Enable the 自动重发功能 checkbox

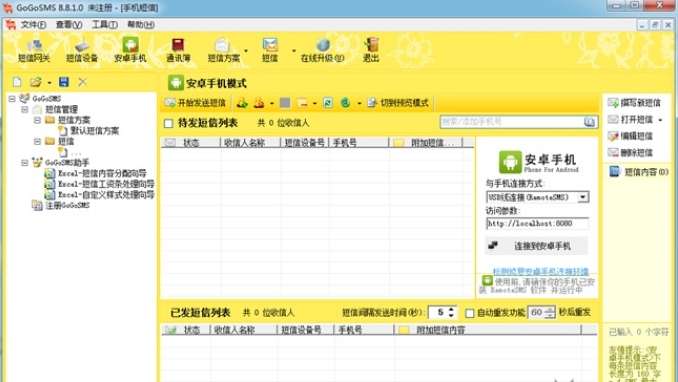470,313
